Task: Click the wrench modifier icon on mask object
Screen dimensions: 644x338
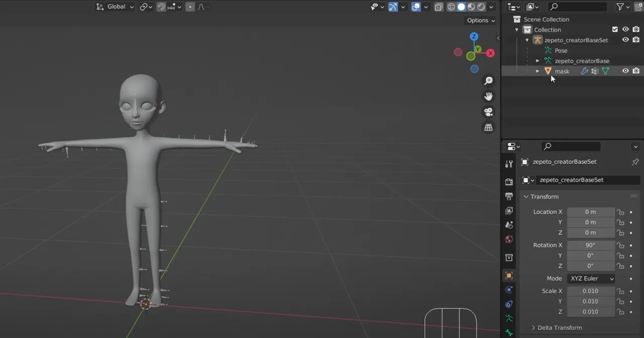Action: pyautogui.click(x=584, y=71)
